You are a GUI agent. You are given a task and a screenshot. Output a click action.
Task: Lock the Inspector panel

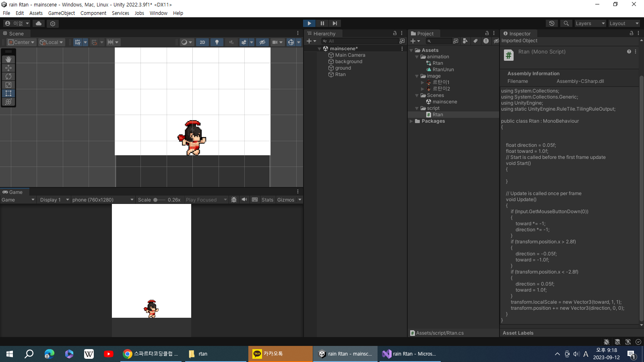[632, 33]
